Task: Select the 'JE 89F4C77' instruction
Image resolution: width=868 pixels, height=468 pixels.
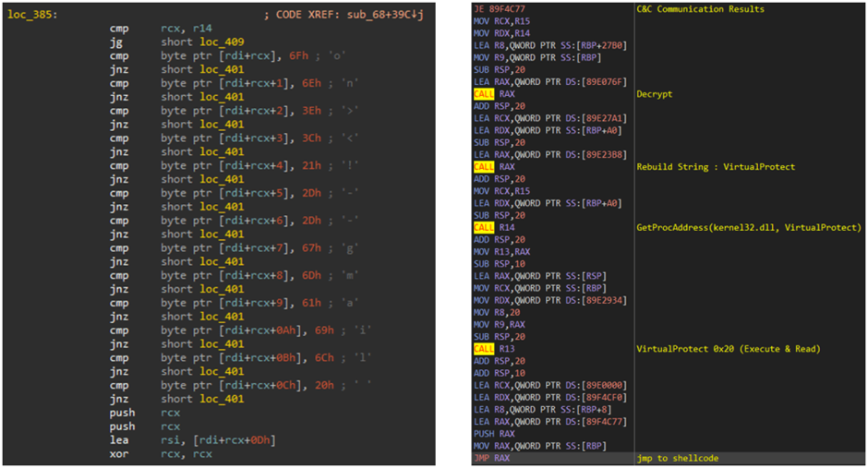Action: tap(500, 9)
